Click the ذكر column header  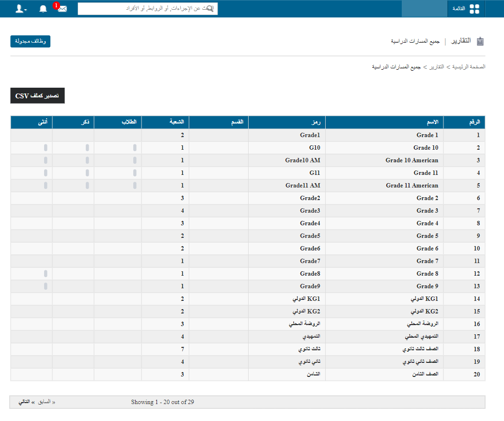(x=73, y=122)
